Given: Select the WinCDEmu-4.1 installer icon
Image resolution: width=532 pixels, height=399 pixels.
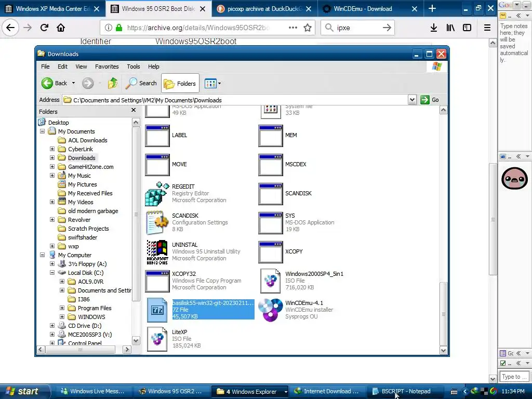Looking at the screenshot, I should [270, 310].
